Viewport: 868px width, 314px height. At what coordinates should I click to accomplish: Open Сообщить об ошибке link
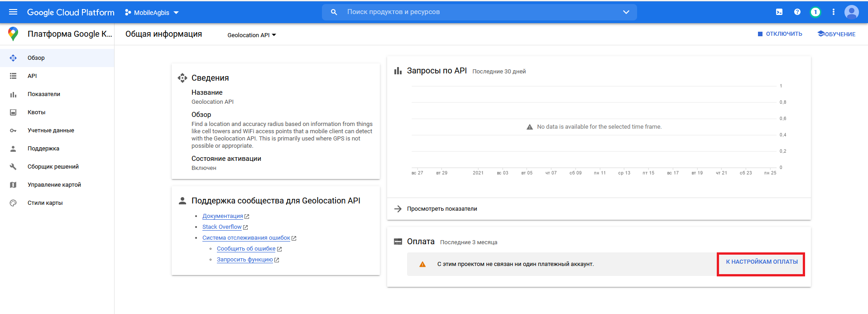[x=246, y=249]
